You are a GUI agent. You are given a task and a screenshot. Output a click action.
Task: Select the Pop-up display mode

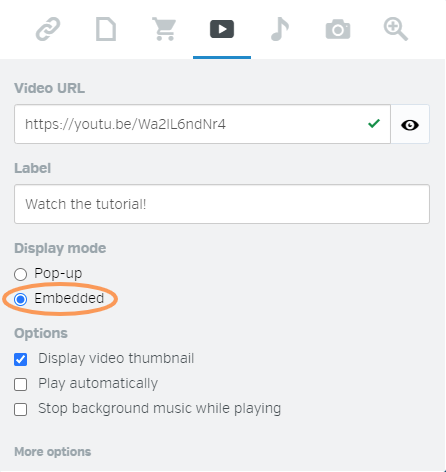[x=20, y=274]
